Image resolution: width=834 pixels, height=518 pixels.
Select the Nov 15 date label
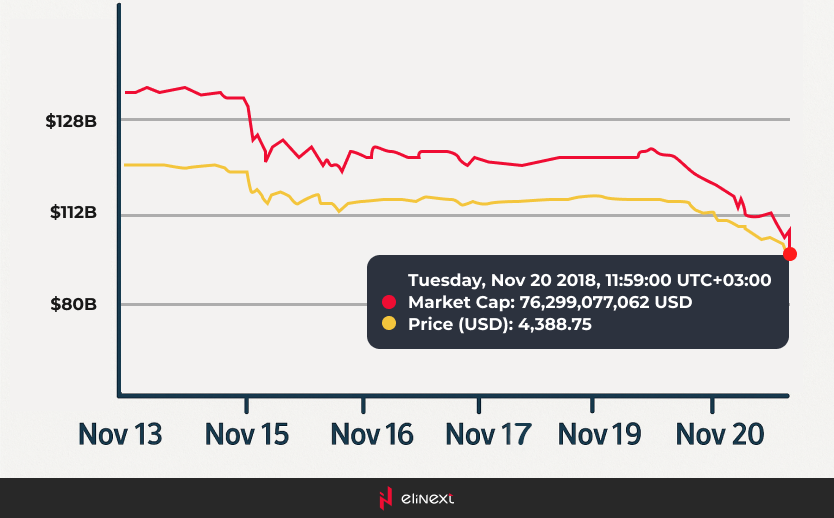tap(247, 434)
